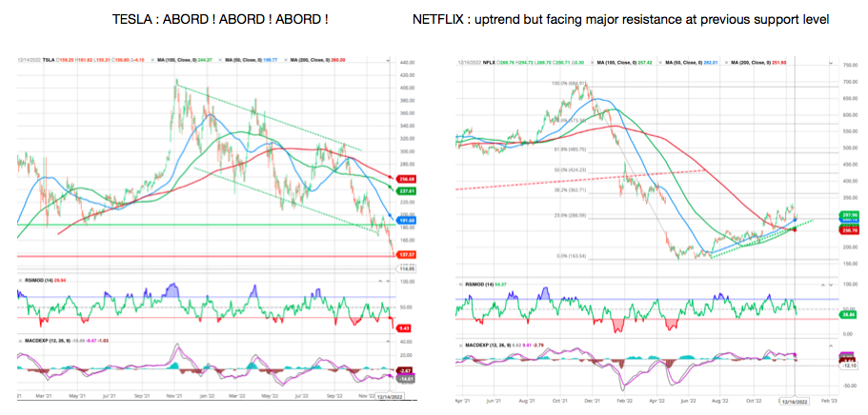Select the MA (100, Close, 0) label on Netflix chart
The height and width of the screenshot is (415, 868).
coord(616,63)
